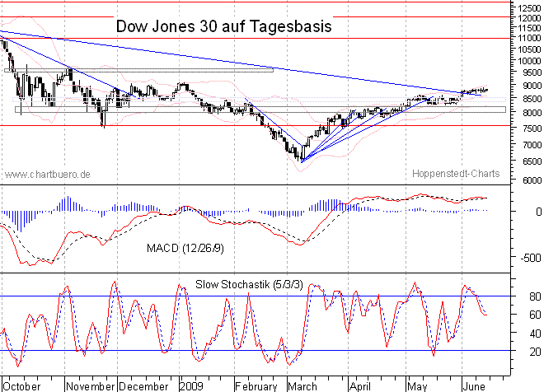544x392 pixels.
Task: Select the October label on time axis
Action: click(x=22, y=386)
